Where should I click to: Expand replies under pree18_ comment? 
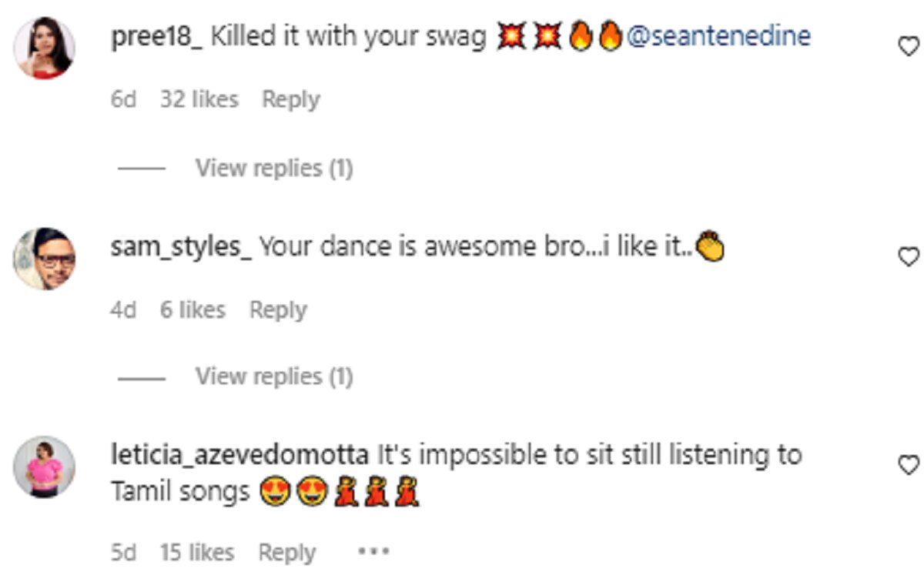(273, 168)
